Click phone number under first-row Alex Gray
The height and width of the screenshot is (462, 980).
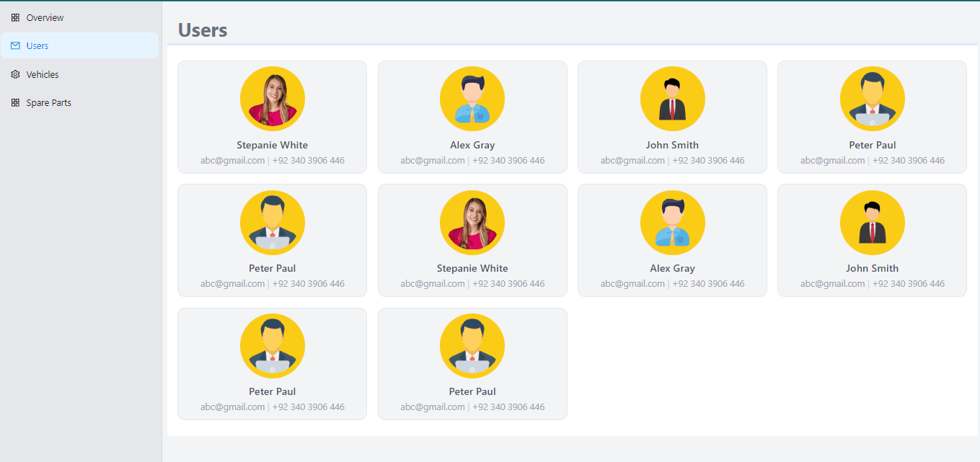[x=508, y=160]
